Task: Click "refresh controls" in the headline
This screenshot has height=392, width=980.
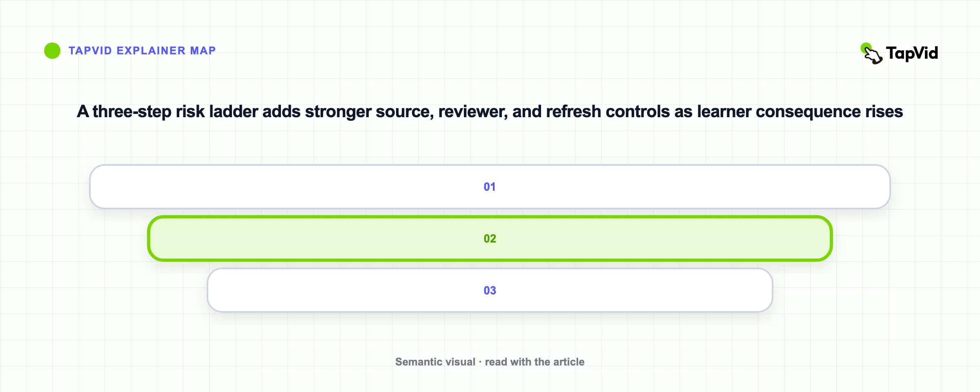Action: (608, 112)
